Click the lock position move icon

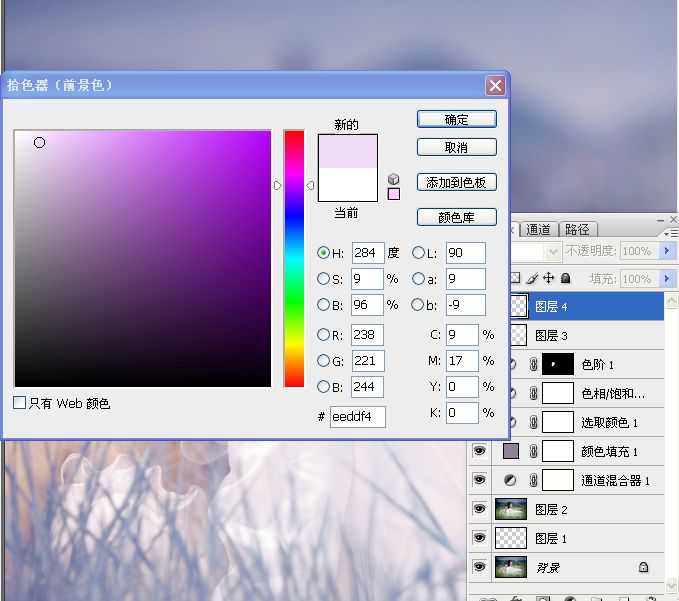548,278
